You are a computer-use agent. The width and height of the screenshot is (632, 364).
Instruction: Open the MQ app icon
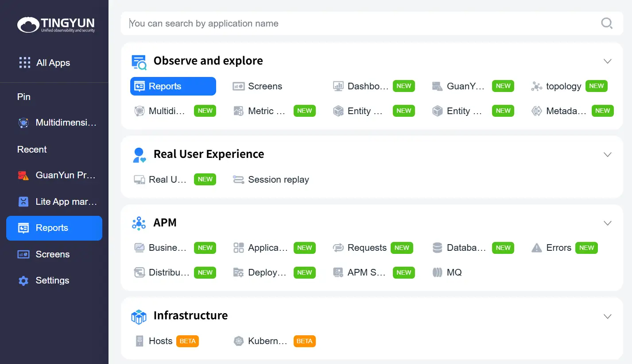pos(437,272)
